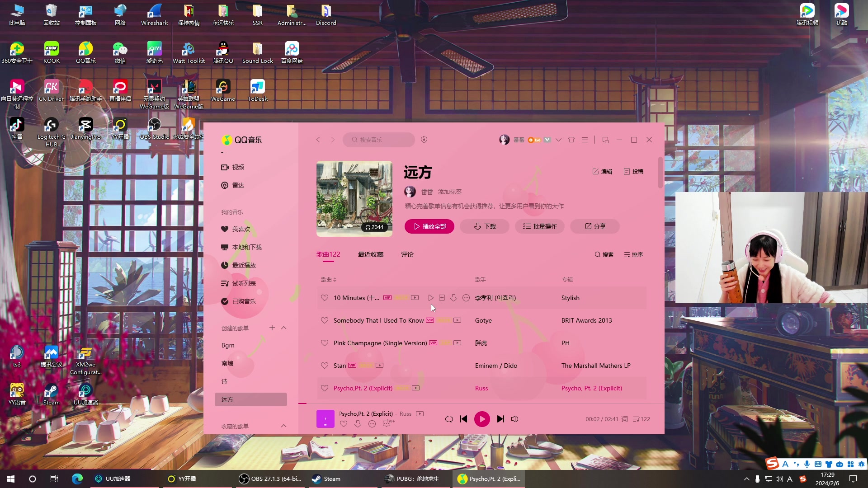Viewport: 868px width, 488px height.
Task: Click the listen-to-identify song icon
Action: click(x=424, y=140)
